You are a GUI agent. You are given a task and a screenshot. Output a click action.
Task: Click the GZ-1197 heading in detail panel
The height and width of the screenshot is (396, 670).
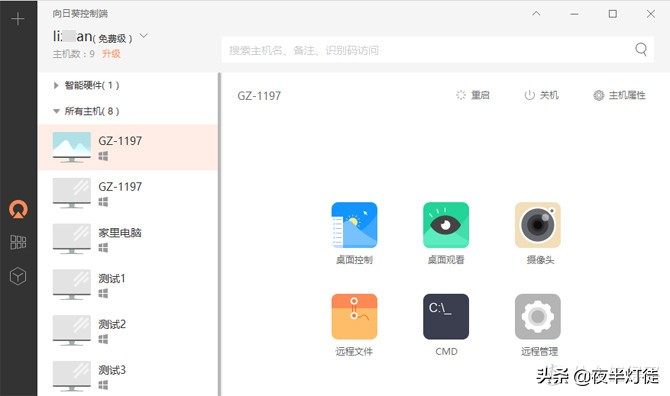259,96
